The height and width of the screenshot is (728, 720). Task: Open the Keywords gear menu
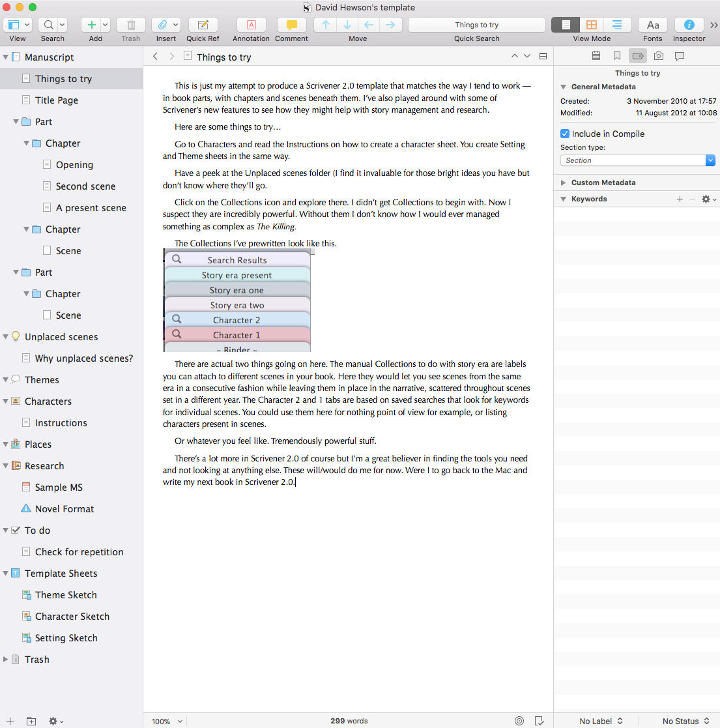tap(708, 199)
